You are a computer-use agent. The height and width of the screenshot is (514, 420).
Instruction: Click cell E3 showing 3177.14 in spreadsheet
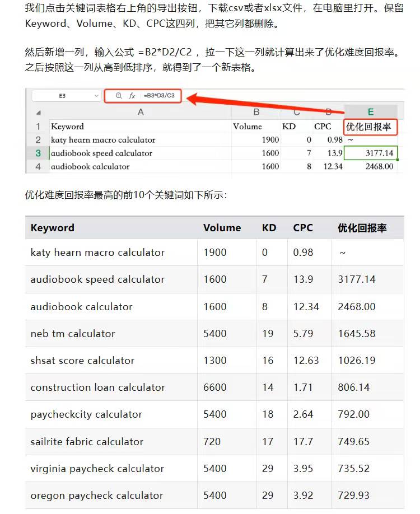(x=371, y=153)
